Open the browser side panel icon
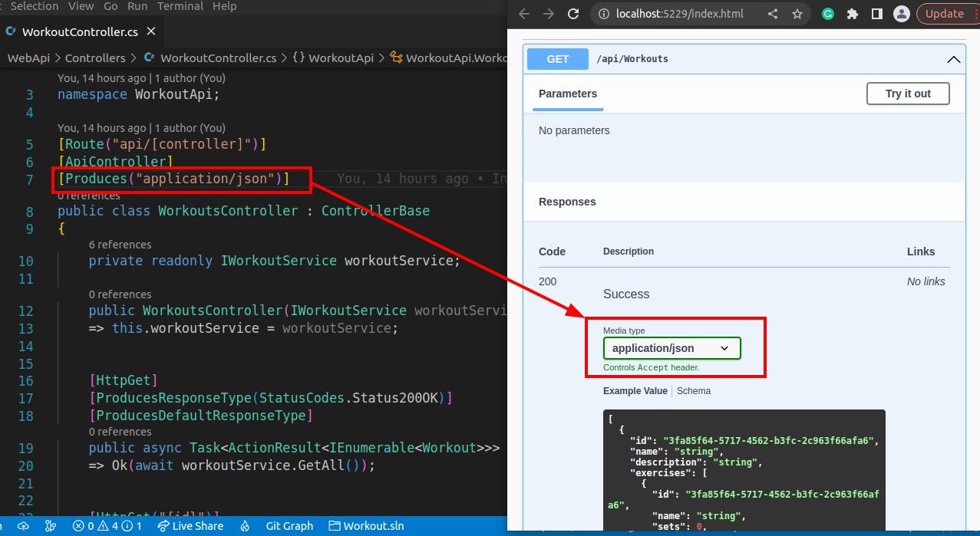This screenshot has width=980, height=536. click(x=876, y=14)
